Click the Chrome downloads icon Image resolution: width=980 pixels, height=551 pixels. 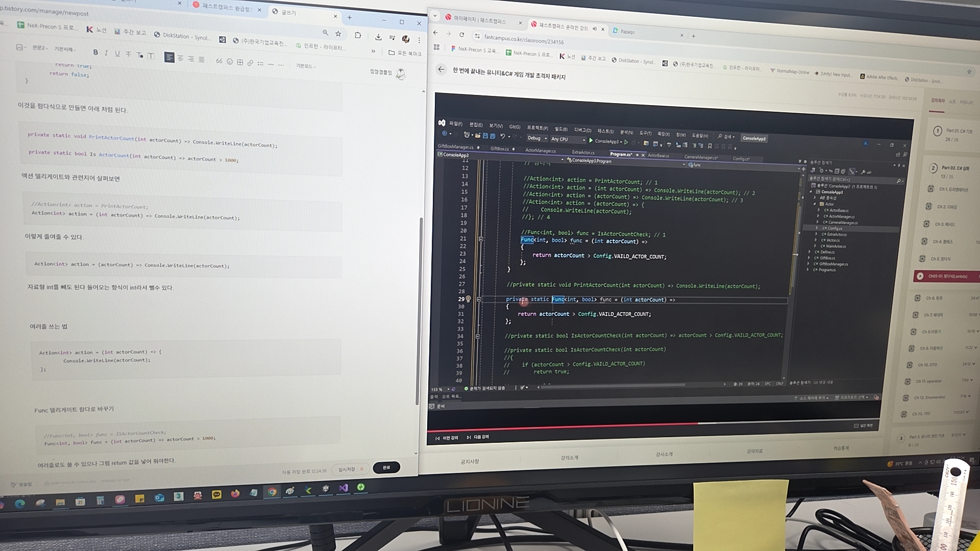click(378, 37)
